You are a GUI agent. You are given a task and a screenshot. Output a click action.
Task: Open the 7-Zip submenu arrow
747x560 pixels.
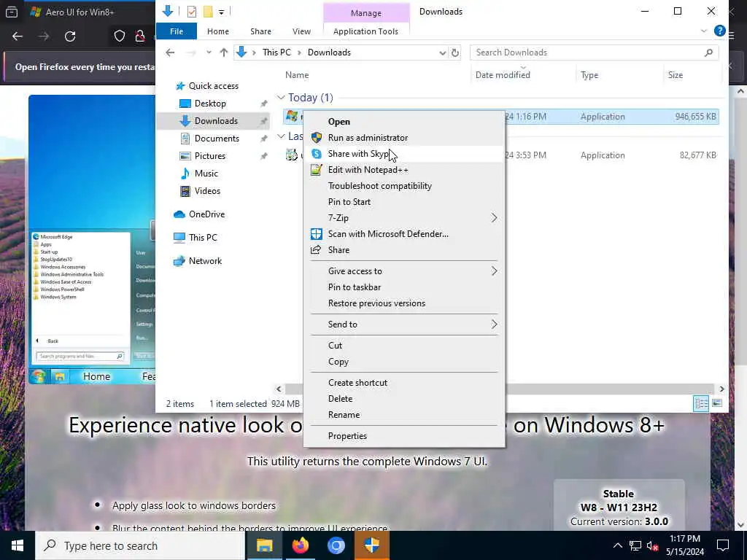[494, 218]
